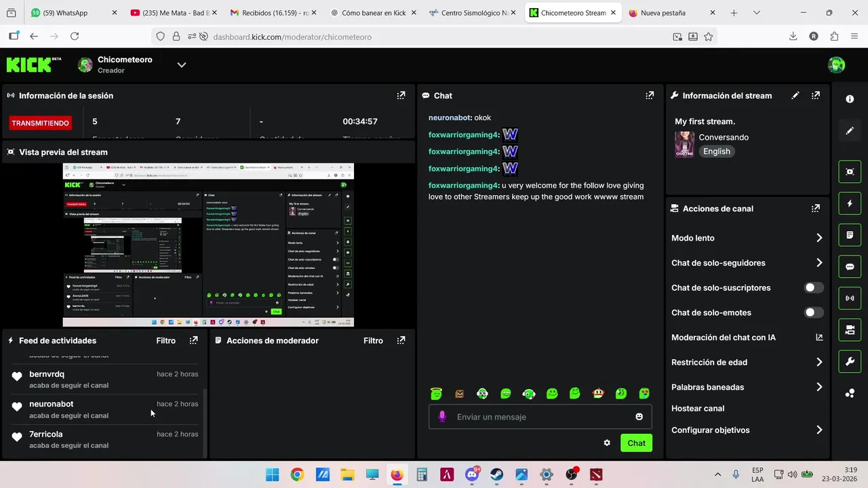
Task: Click the purple microphone in chat input
Action: coord(442,417)
